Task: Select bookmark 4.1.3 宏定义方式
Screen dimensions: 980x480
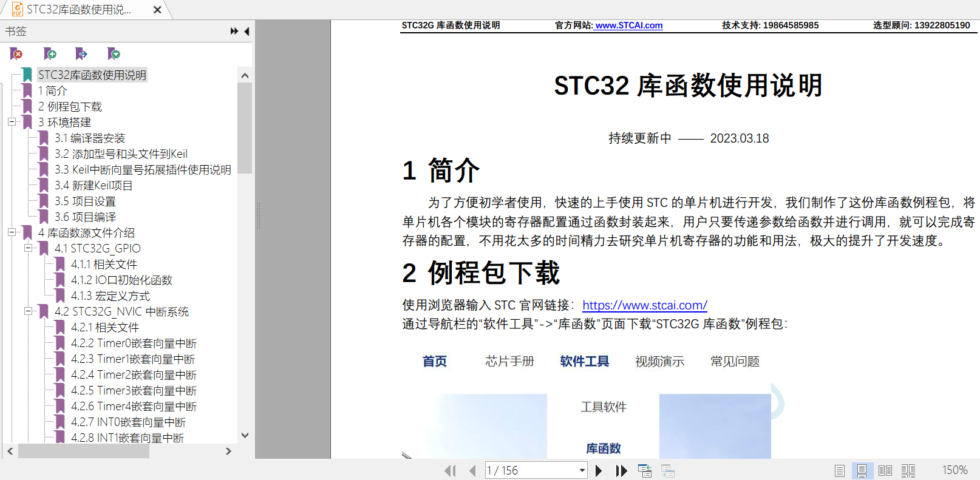Action: [110, 296]
